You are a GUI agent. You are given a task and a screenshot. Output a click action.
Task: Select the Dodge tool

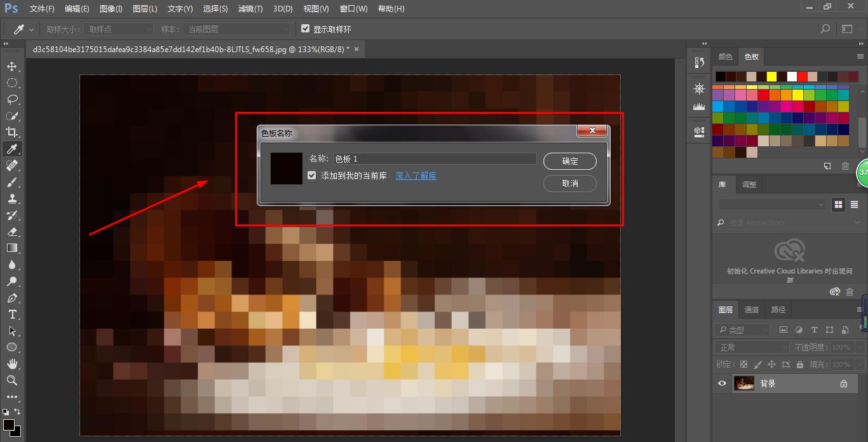[x=11, y=281]
